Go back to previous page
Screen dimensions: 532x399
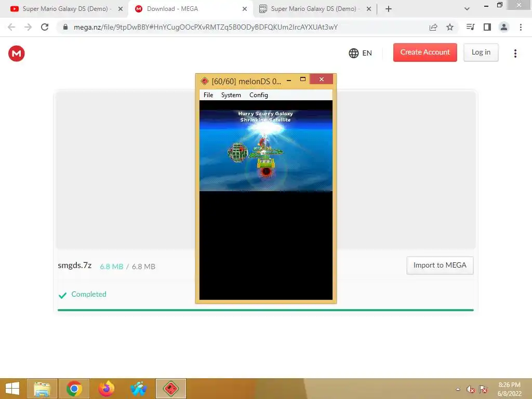[11, 27]
